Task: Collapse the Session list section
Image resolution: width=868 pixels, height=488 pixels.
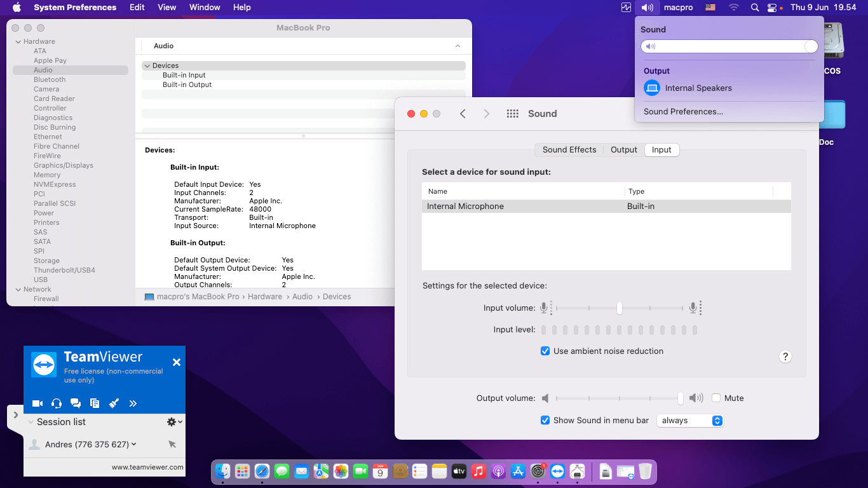Action: [31, 422]
